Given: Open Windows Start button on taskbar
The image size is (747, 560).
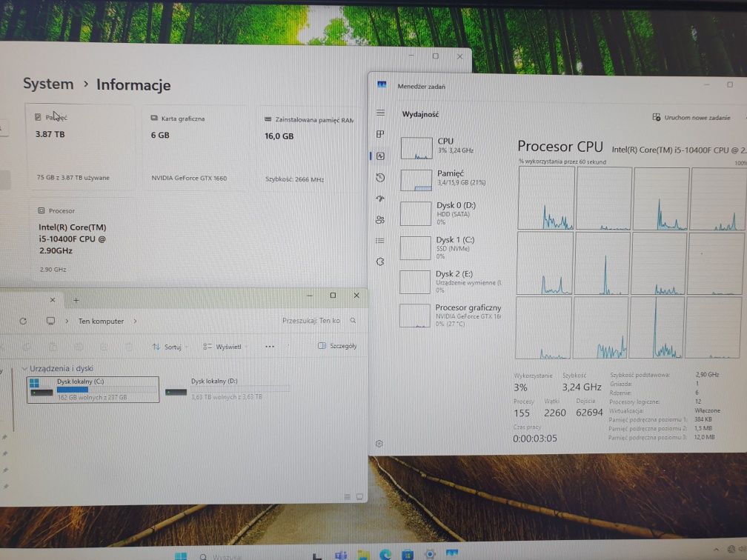Looking at the screenshot, I should tap(181, 556).
